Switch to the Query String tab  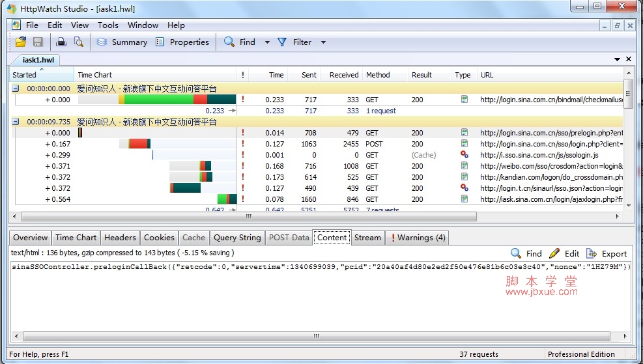pos(237,237)
